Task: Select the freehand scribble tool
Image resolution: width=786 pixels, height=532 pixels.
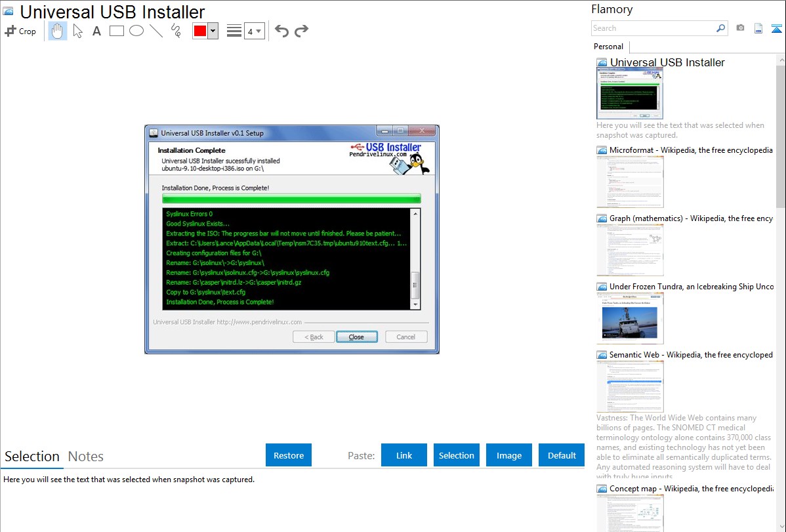Action: 176,31
